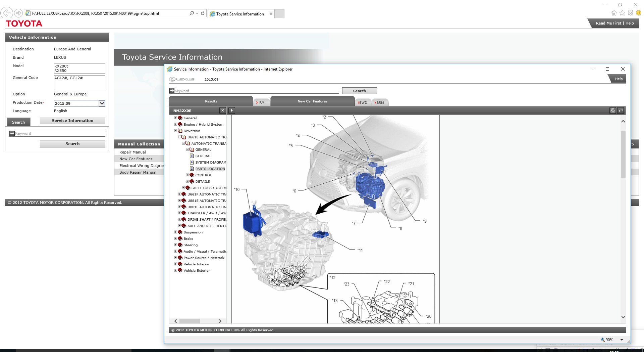Select Vehicle Exterior in the tree
This screenshot has width=644, height=352.
197,270
